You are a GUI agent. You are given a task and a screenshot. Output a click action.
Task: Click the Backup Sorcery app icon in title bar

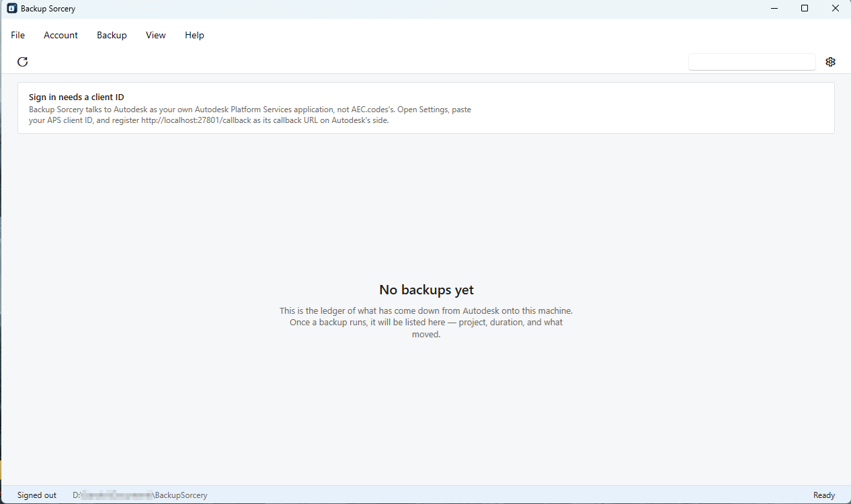tap(11, 9)
